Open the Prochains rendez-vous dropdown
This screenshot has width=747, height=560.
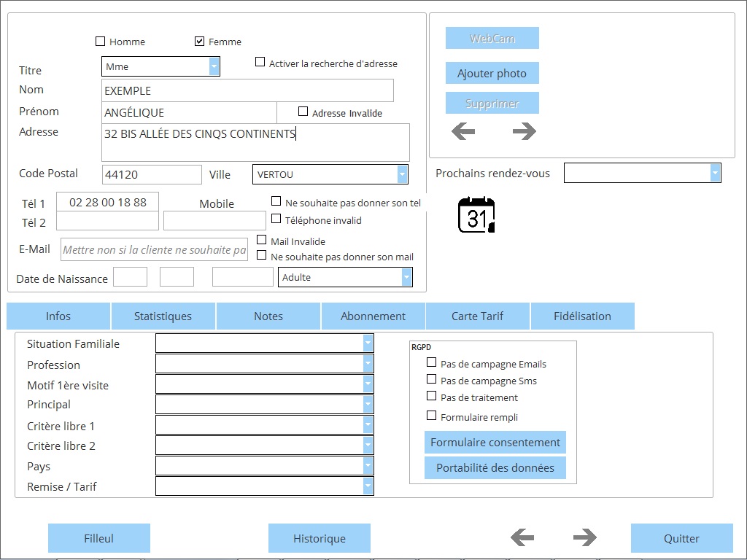(x=716, y=173)
